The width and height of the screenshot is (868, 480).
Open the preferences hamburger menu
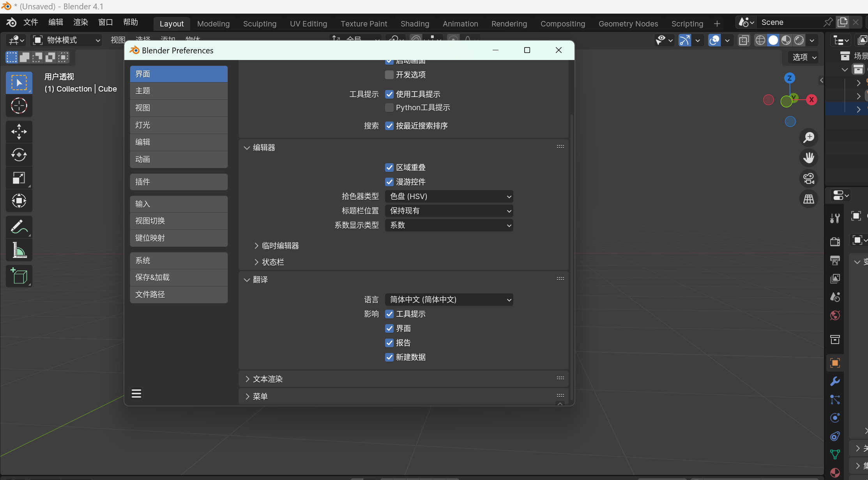click(x=136, y=394)
